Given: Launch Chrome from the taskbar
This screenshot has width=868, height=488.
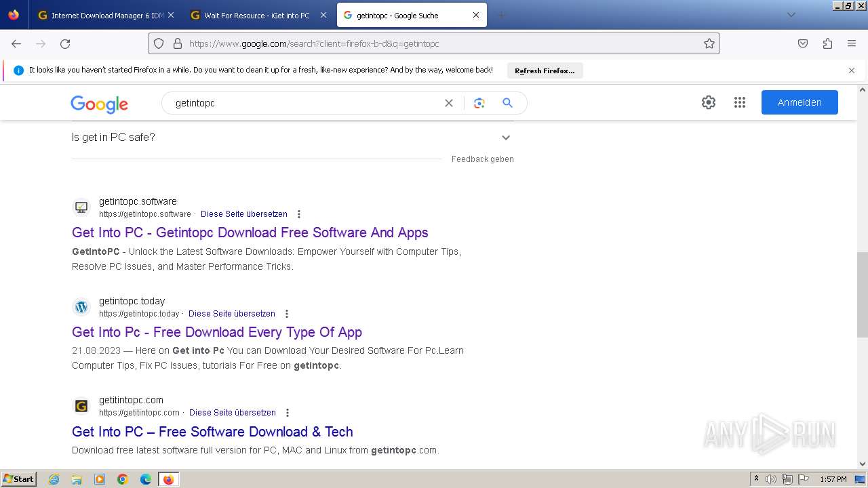Looking at the screenshot, I should (x=123, y=479).
